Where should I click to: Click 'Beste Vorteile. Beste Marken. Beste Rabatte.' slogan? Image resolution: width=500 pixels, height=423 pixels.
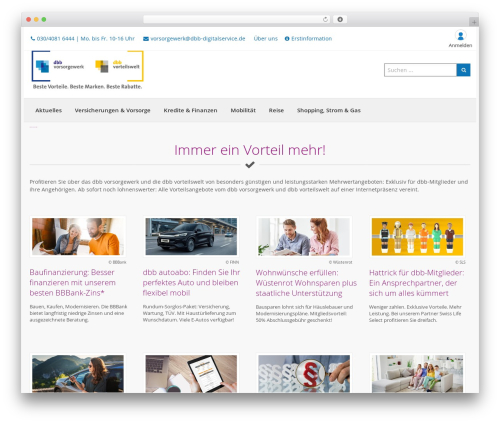pos(87,87)
